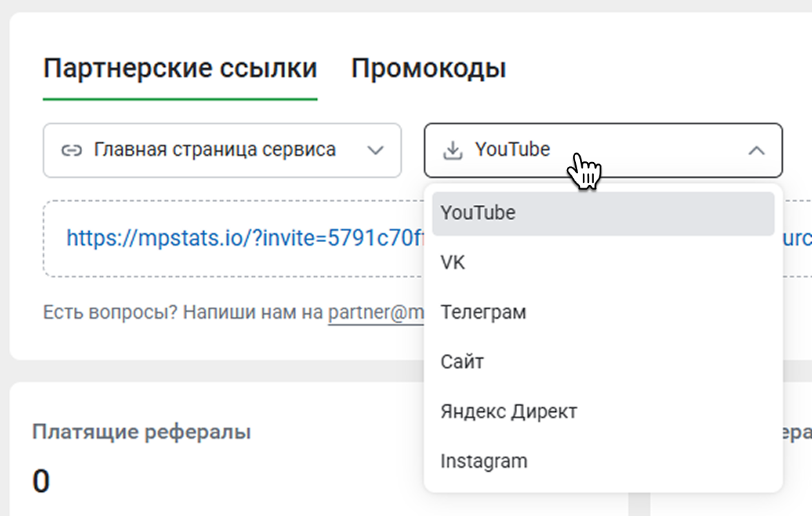The width and height of the screenshot is (812, 516).
Task: Pick Сайт from the dropdown list
Action: tap(462, 362)
